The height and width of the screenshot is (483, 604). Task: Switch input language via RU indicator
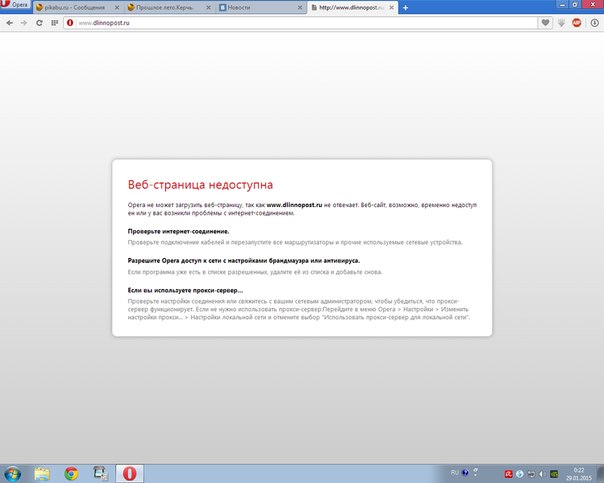(x=455, y=473)
